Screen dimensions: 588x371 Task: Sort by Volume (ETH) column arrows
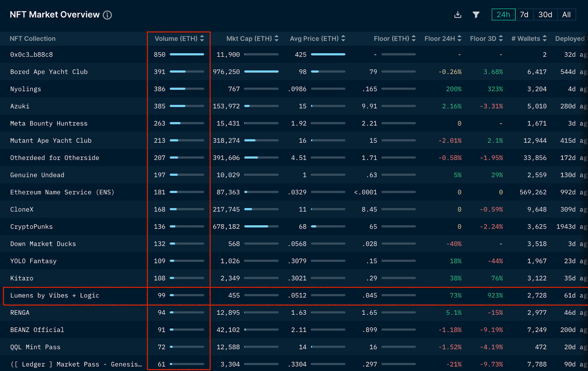(202, 39)
